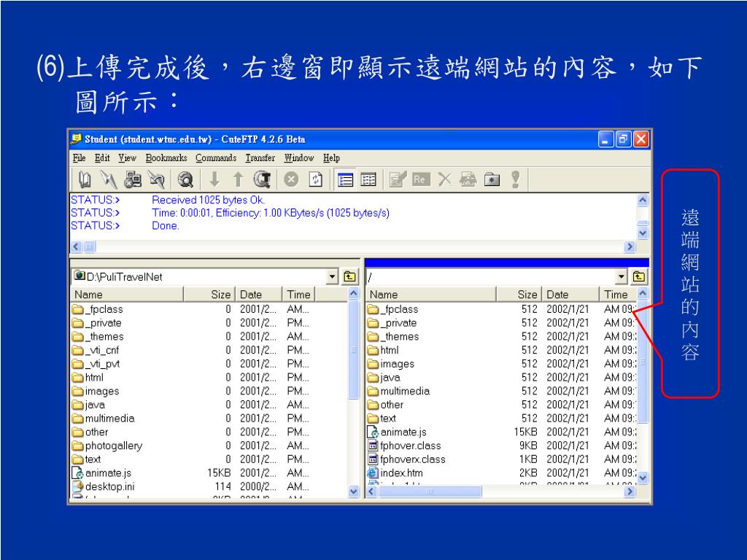Go up one folder in remote pane

[639, 276]
